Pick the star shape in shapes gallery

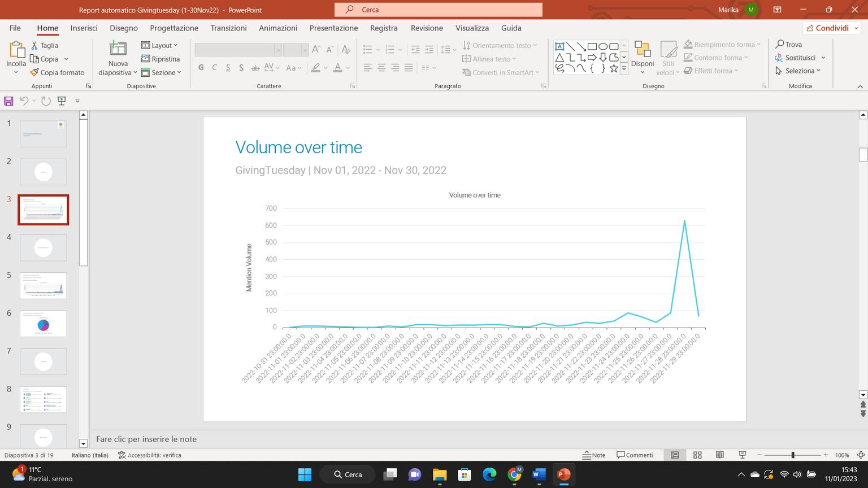pos(614,68)
